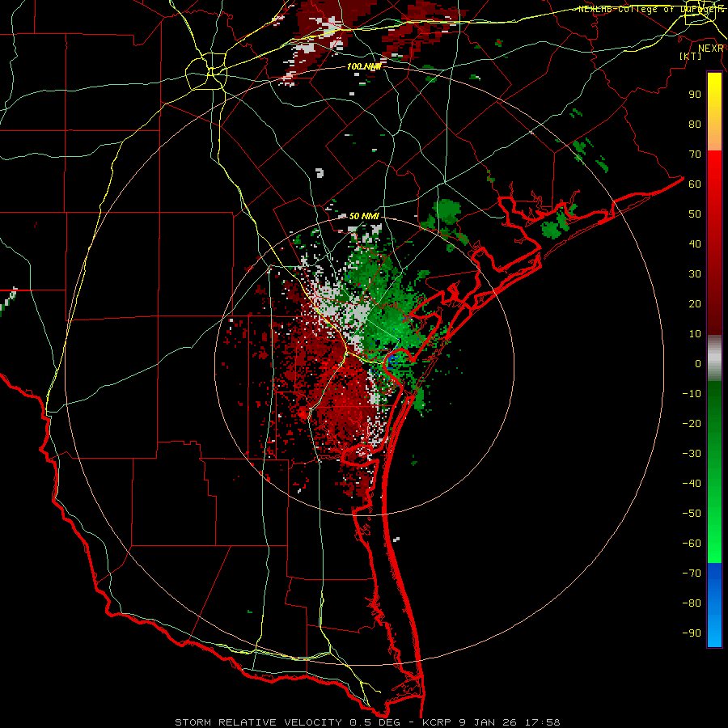Click the -90 value on the velocity scale
Viewport: 728px width, 728px height.
692,633
